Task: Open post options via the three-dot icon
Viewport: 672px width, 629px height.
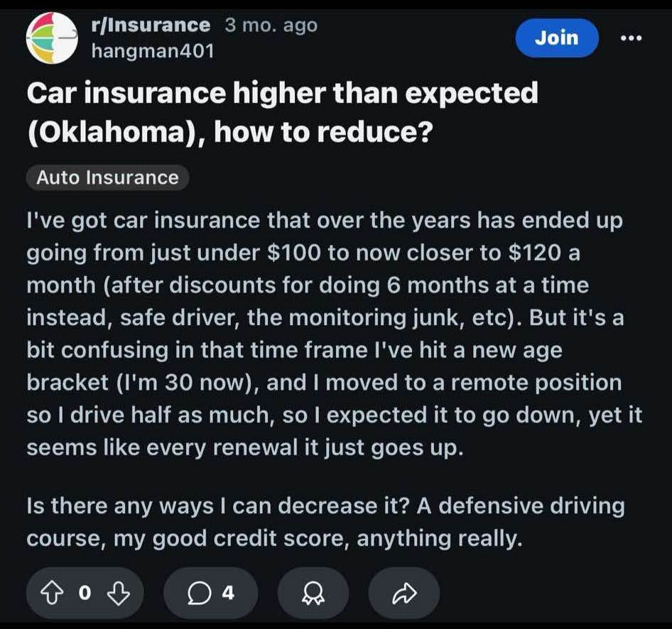Action: 632,38
